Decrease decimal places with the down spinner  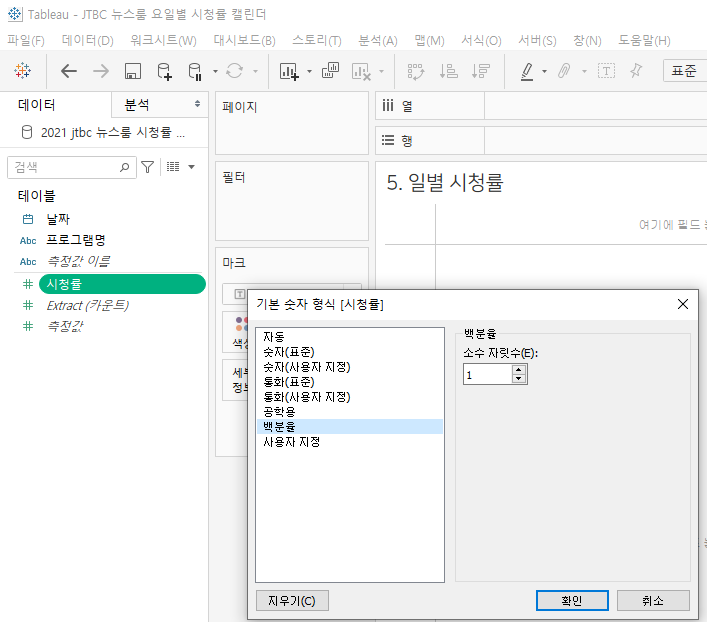pos(519,378)
